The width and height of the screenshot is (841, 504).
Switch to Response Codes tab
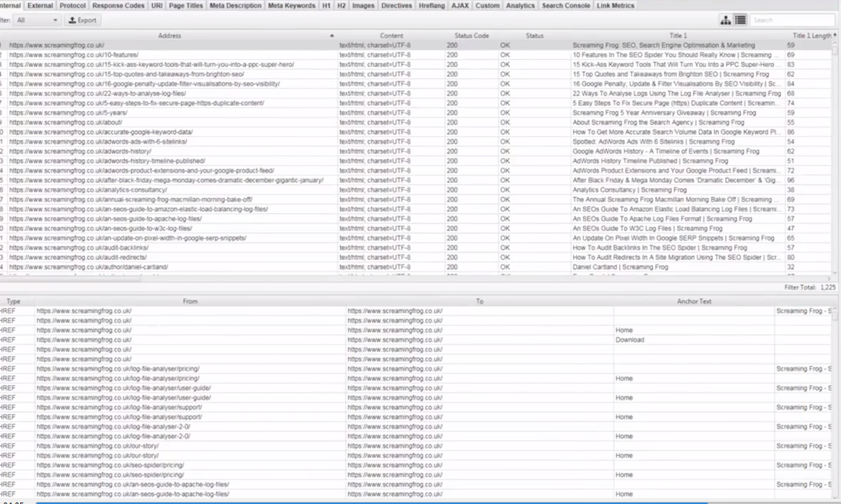click(x=118, y=5)
